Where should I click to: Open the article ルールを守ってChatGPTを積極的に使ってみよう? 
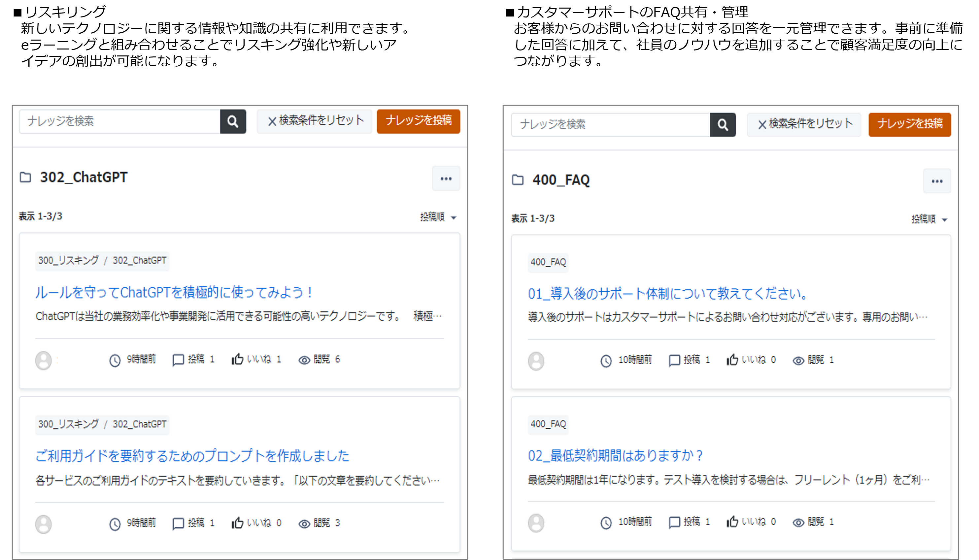pyautogui.click(x=173, y=293)
